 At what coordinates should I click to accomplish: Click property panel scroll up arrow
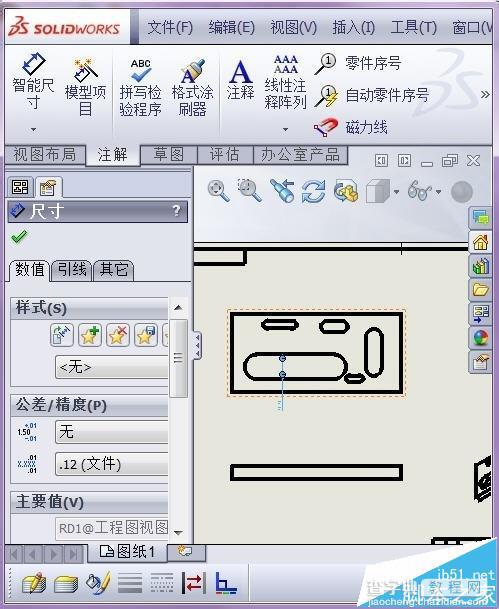(x=178, y=308)
